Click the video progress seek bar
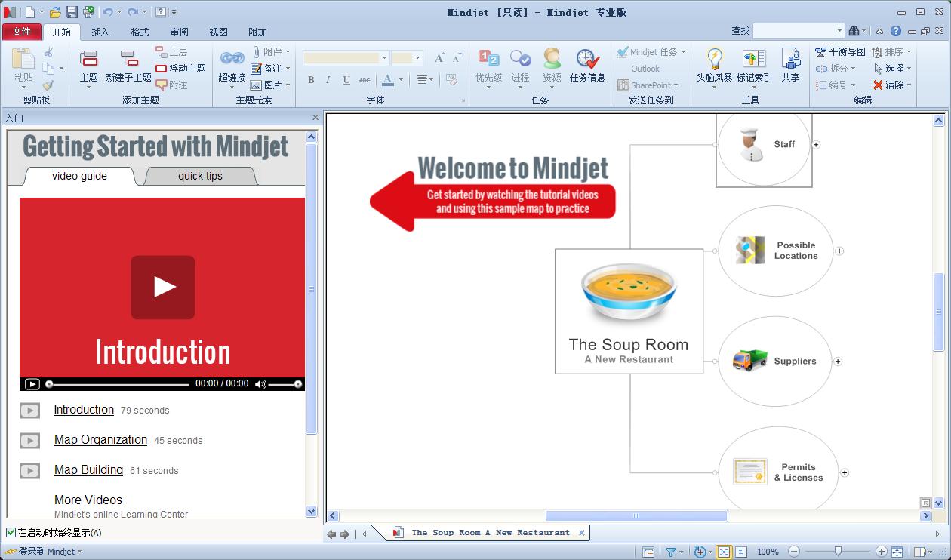This screenshot has width=951, height=560. click(x=118, y=384)
